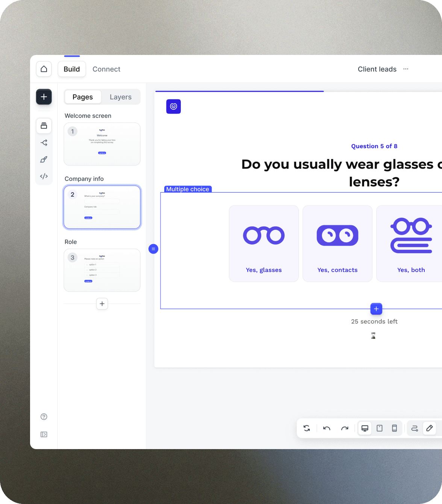Image resolution: width=442 pixels, height=504 pixels.
Task: Open the help question mark icon
Action: pyautogui.click(x=44, y=417)
